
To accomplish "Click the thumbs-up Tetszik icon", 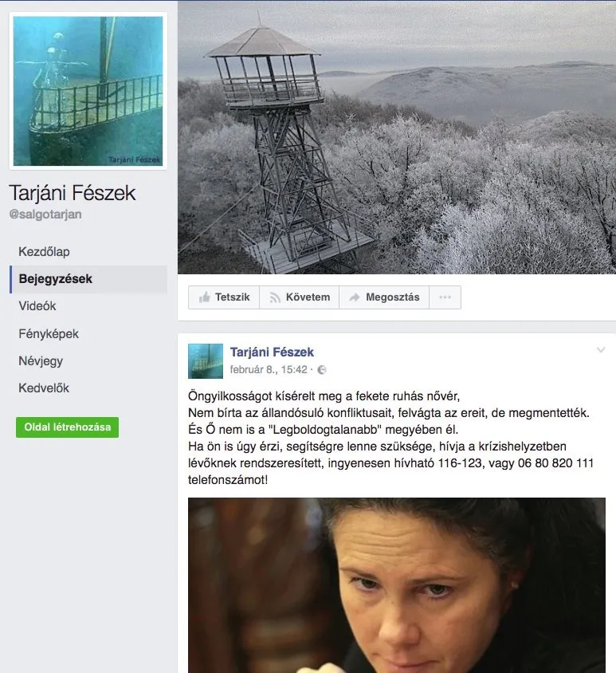I will tap(205, 297).
